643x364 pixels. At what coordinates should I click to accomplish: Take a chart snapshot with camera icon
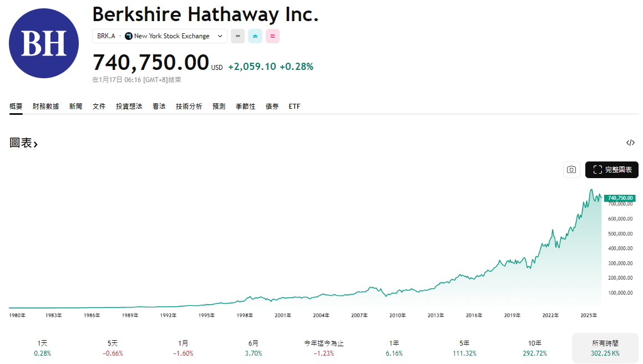point(571,170)
